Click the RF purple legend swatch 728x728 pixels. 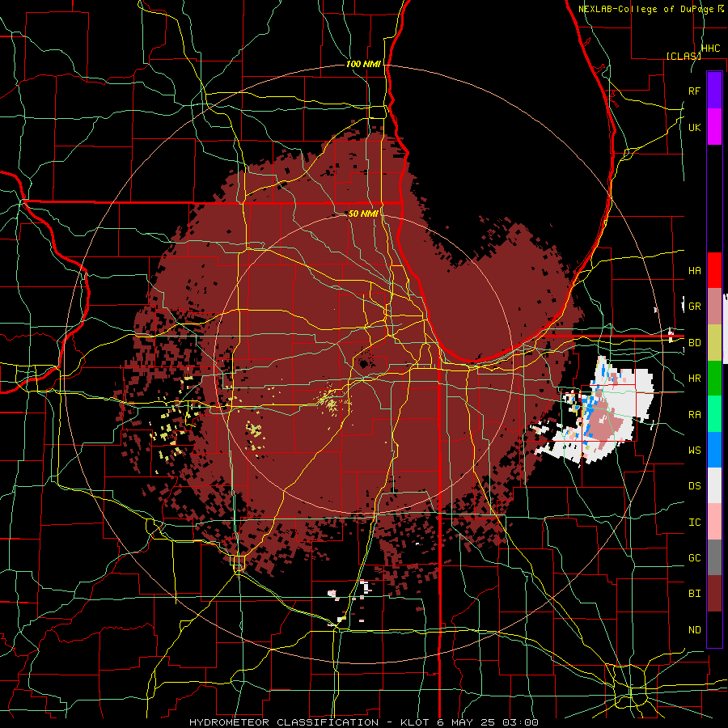pyautogui.click(x=714, y=91)
